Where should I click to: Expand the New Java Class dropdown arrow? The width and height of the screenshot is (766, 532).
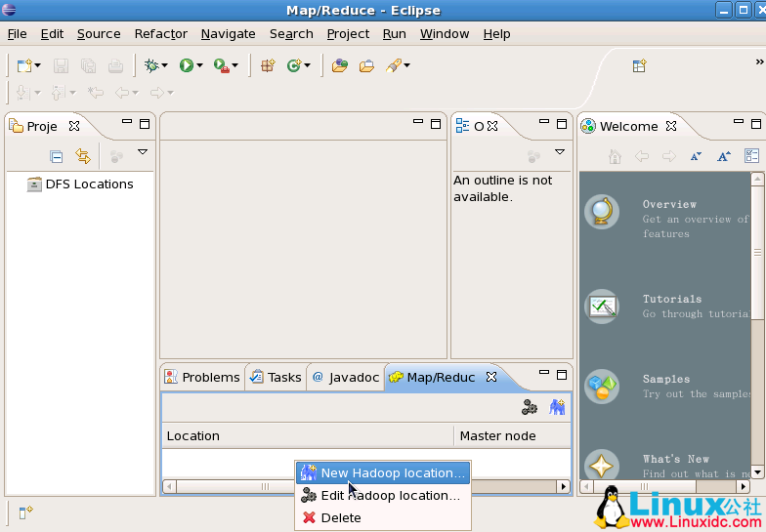coord(307,65)
